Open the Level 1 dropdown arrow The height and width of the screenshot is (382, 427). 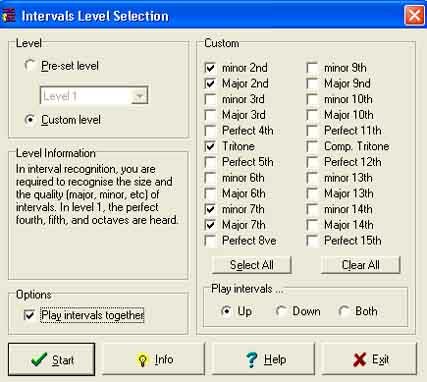coord(140,96)
